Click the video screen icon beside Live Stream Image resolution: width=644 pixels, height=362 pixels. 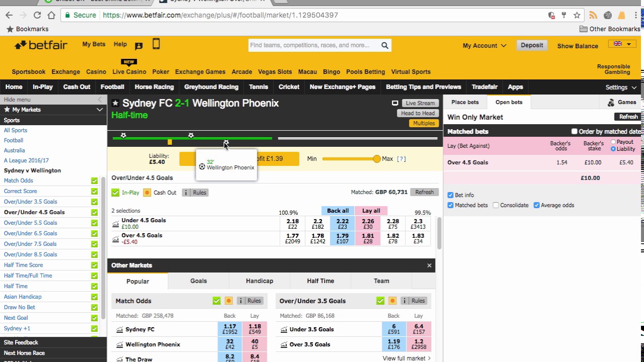point(395,103)
